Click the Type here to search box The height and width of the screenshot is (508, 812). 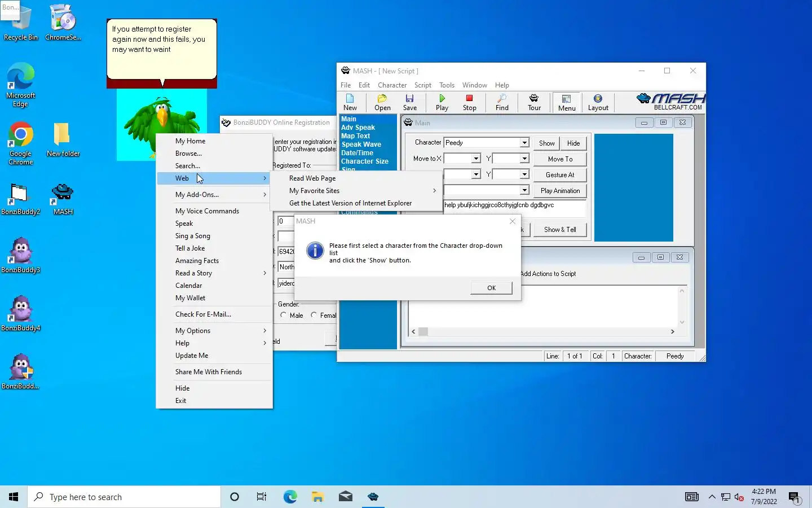coord(124,497)
